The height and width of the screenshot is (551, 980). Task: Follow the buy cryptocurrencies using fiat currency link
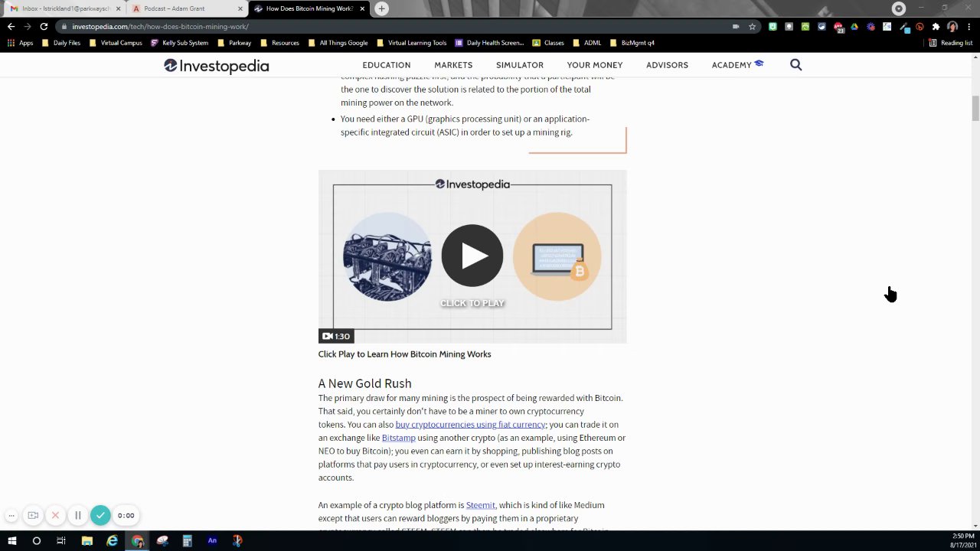click(x=470, y=425)
